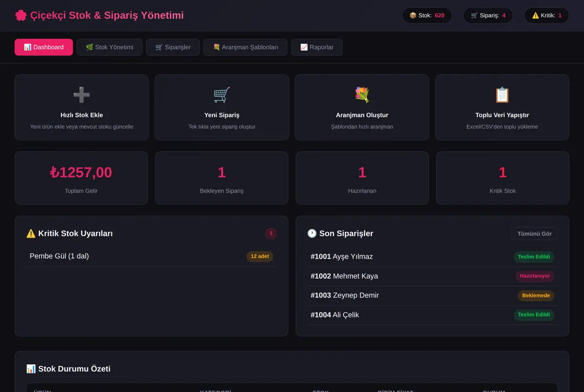Open the Yeni Sipariş card
This screenshot has width=584, height=392.
click(x=222, y=107)
